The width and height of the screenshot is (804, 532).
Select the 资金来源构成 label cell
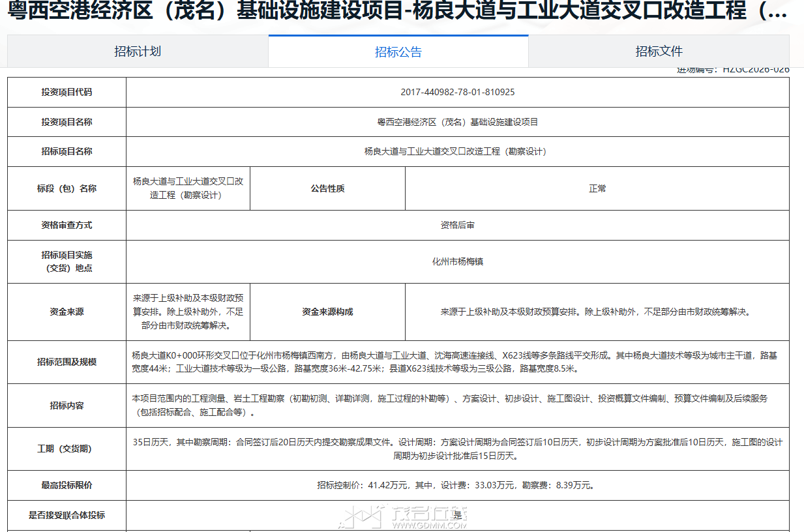[327, 312]
